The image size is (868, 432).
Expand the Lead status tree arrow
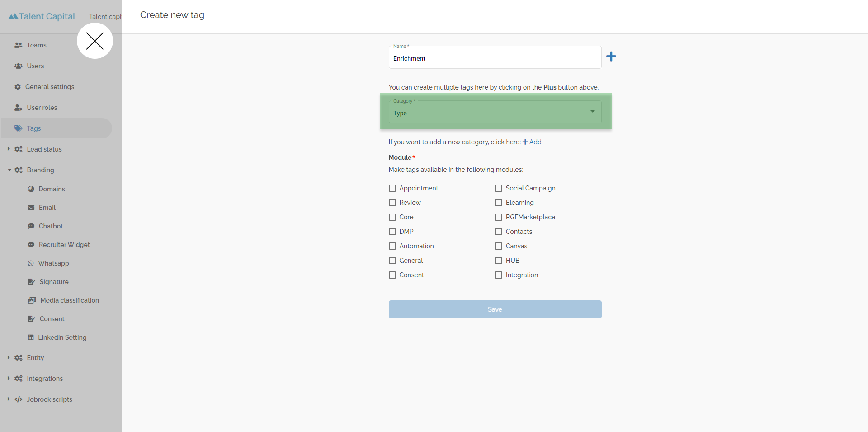[x=9, y=149]
